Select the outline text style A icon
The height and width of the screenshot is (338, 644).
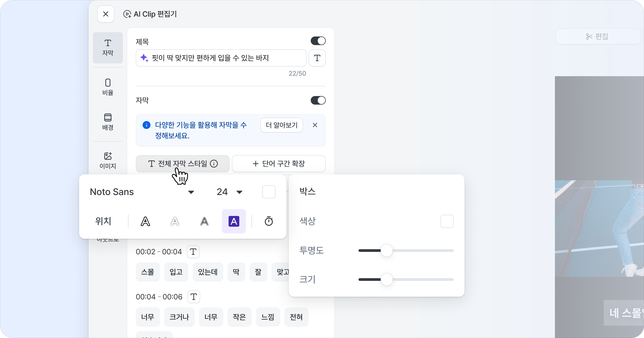tap(145, 221)
